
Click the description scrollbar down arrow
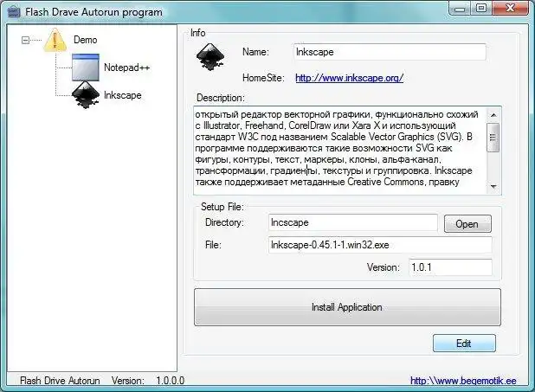[x=493, y=186]
